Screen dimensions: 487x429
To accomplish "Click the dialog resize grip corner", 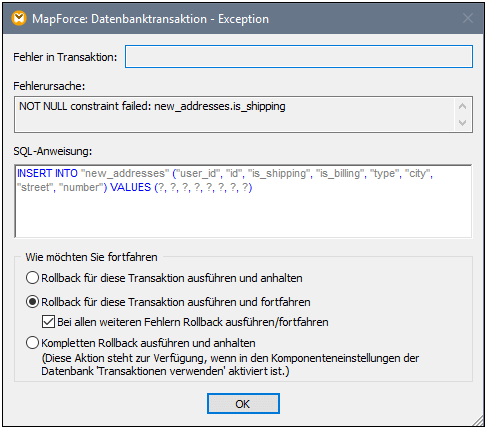I will click(x=477, y=420).
